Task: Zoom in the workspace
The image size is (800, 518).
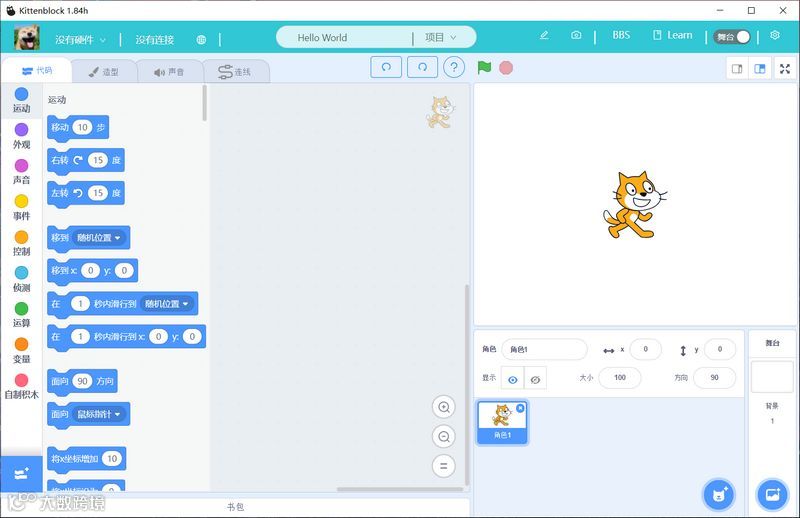Action: click(444, 407)
